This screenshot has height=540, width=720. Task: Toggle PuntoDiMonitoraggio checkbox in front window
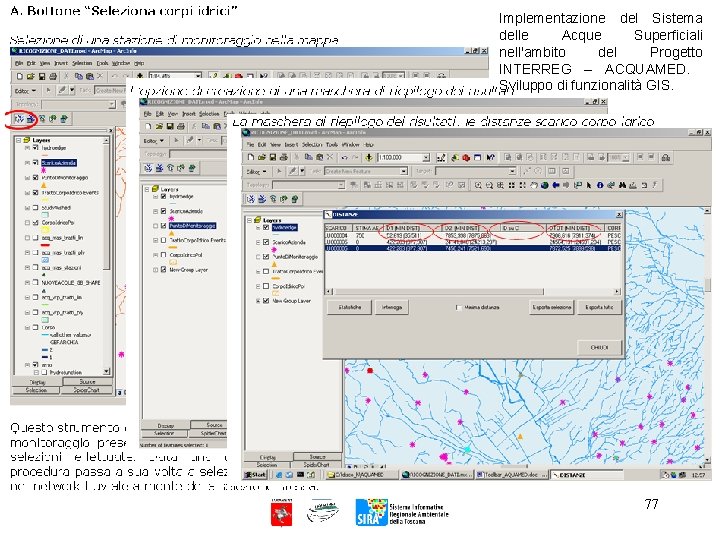tap(266, 257)
